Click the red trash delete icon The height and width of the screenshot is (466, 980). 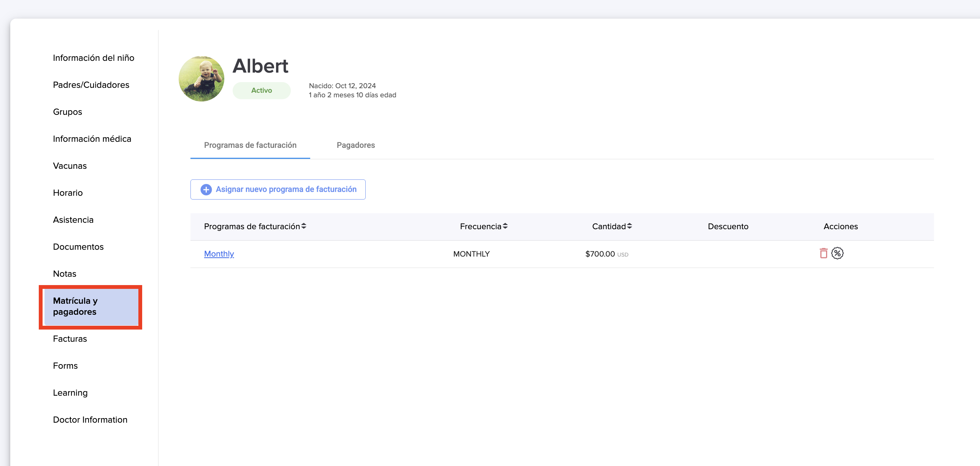pos(823,254)
